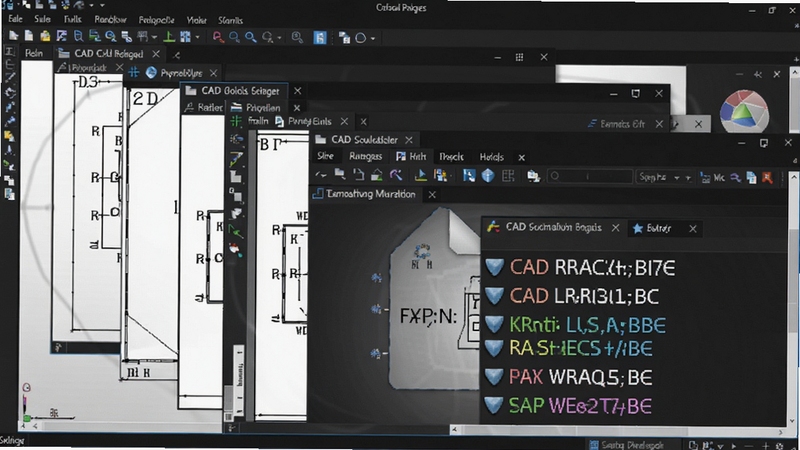Click the 'RA St:IECS+/;BE' list entry text
The width and height of the screenshot is (800, 450).
tap(581, 348)
